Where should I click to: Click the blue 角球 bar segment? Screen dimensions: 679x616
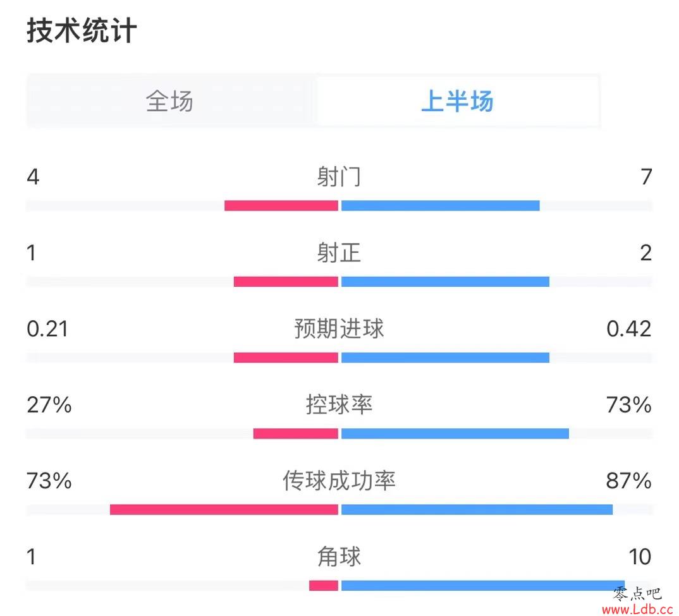pyautogui.click(x=483, y=586)
